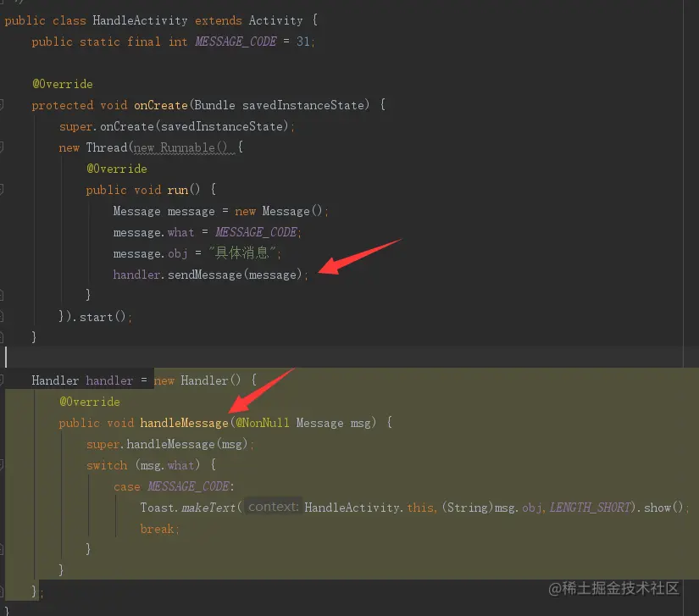Click the Bundle parameter type
Viewport: 699px width, 616px height.
point(215,105)
